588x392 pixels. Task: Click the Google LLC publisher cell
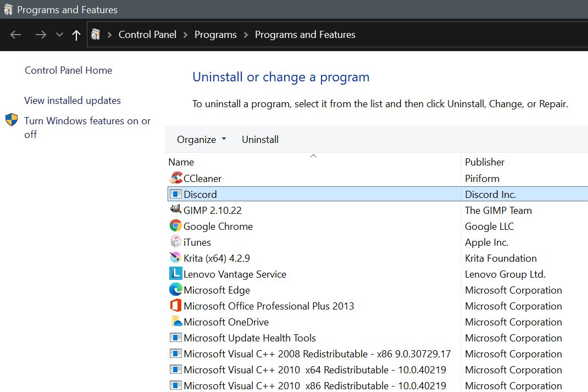click(490, 226)
